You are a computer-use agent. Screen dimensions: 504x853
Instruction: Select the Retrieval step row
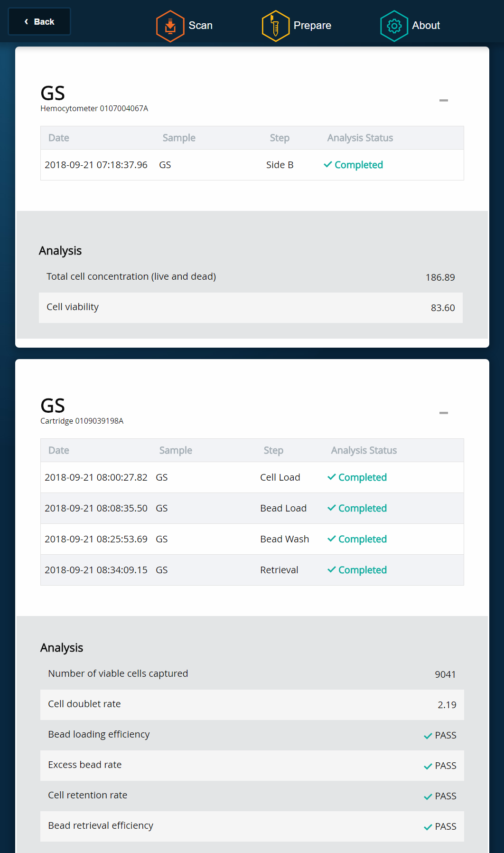tap(252, 570)
